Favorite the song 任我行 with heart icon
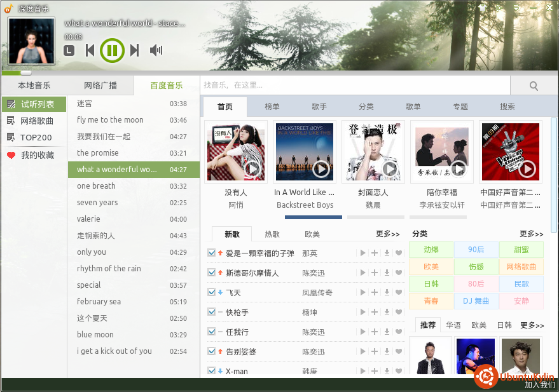This screenshot has width=559, height=392. 399,332
